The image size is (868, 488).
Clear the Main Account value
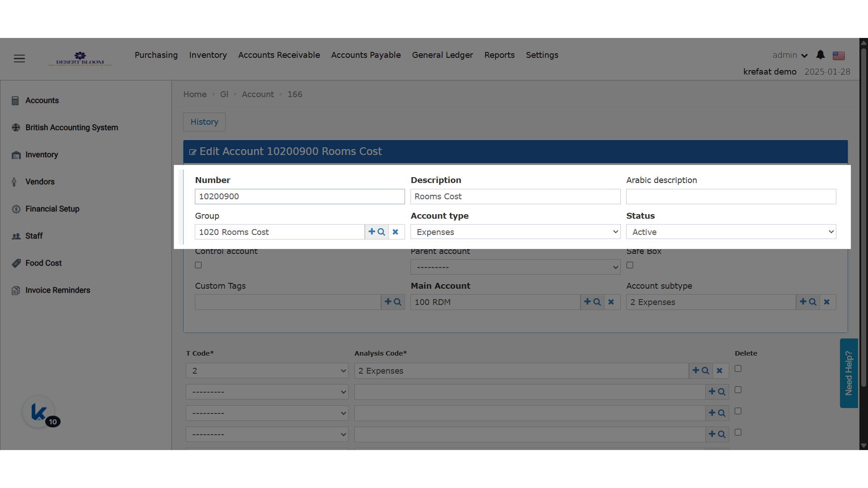(x=611, y=302)
